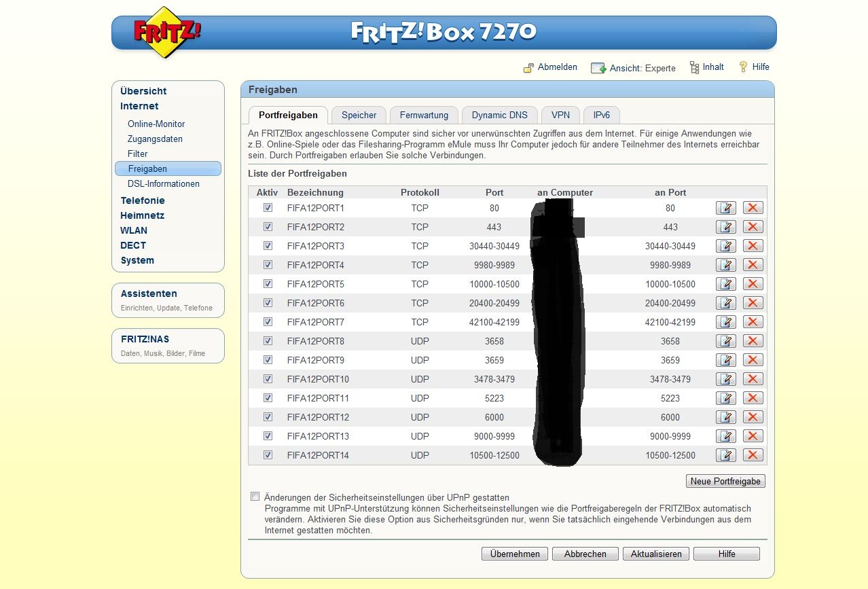Uncheck Aktiv for FIFA12PORT11

(x=268, y=398)
